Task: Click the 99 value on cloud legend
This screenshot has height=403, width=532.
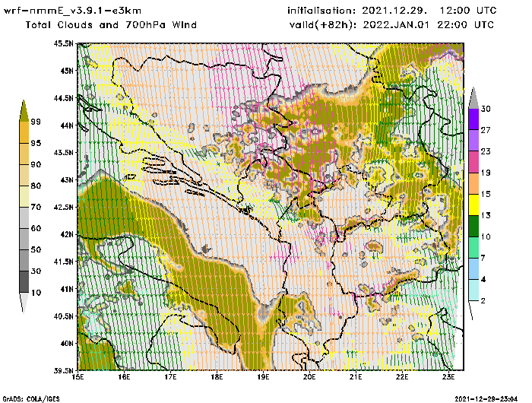Action: pyautogui.click(x=36, y=122)
